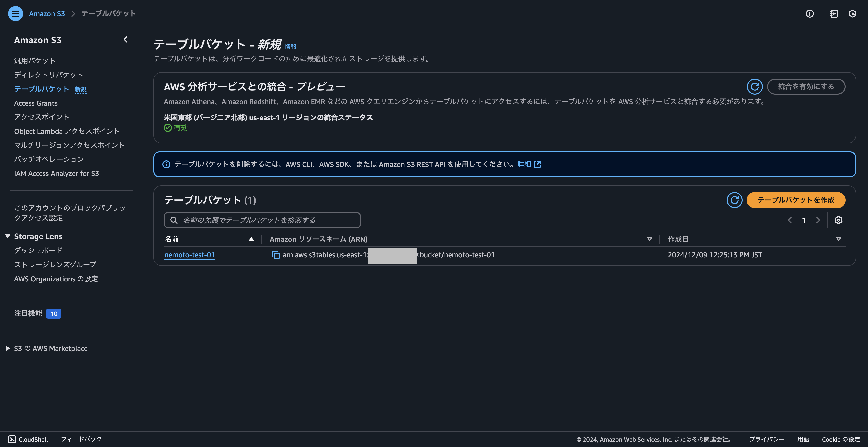Collapse the Amazon S3 sidebar with the chevron

pyautogui.click(x=126, y=40)
